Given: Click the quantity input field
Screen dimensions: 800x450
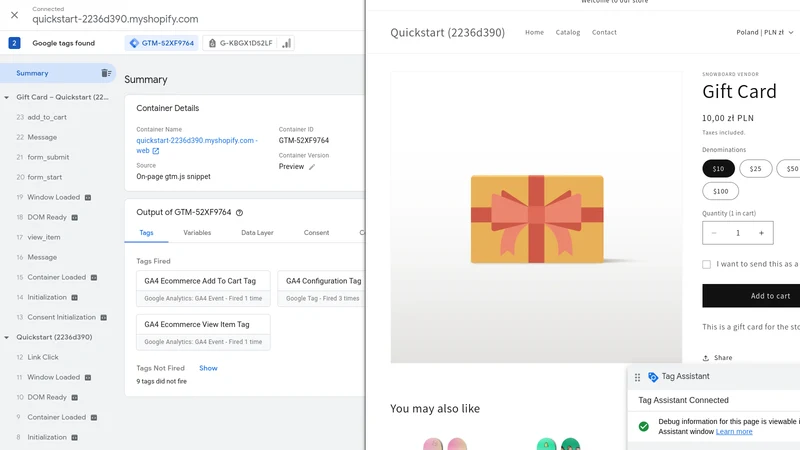Looking at the screenshot, I should coord(738,233).
